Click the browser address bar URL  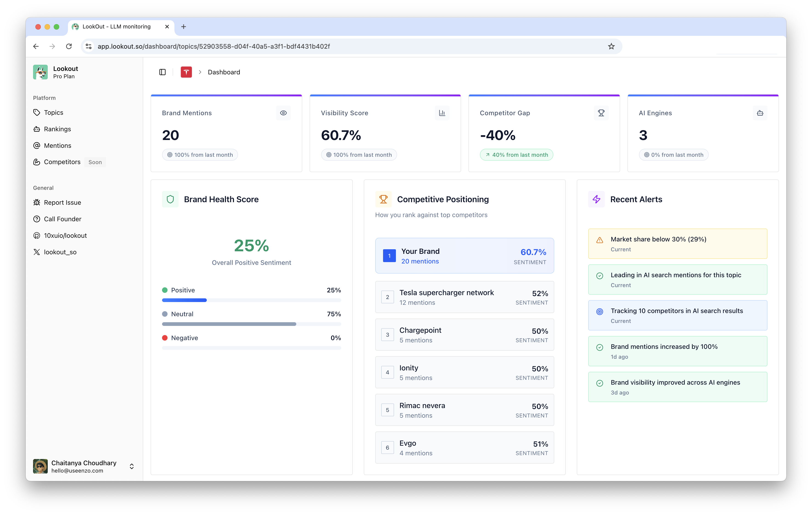tap(214, 47)
